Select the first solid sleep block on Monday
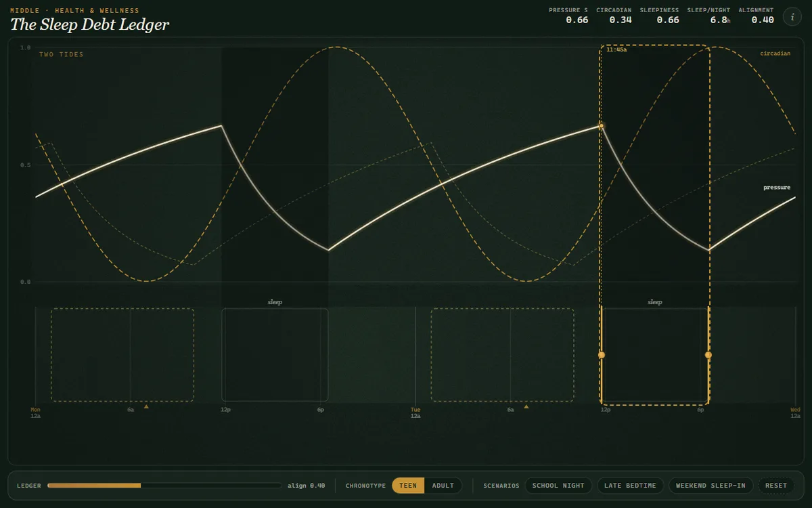812x508 pixels. coord(275,355)
